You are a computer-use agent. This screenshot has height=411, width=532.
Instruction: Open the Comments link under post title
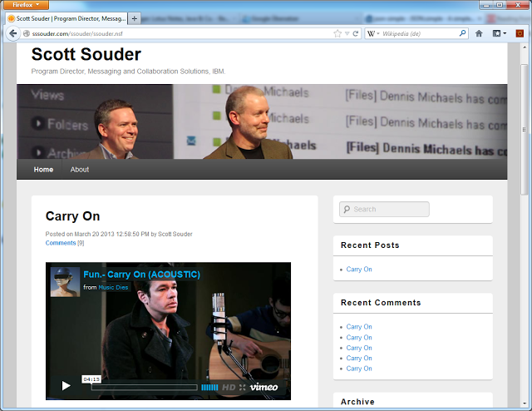click(x=60, y=243)
